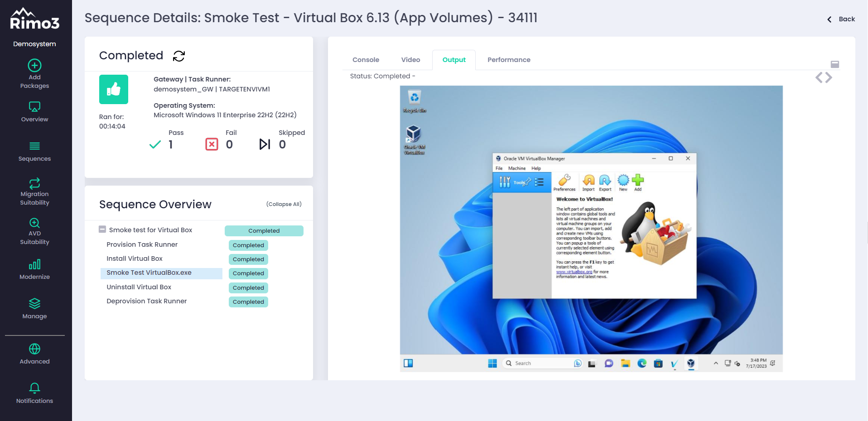Click Completed badge for Install Virtual Box
The height and width of the screenshot is (421, 868).
click(x=248, y=259)
